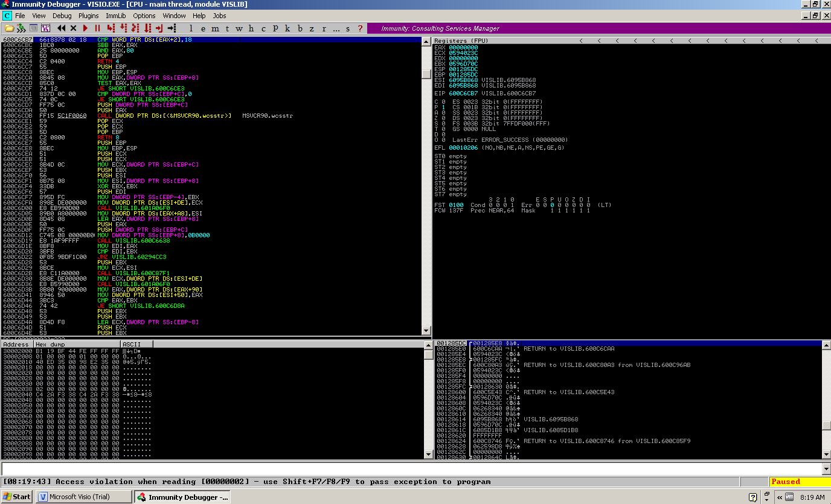The image size is (831, 504).
Task: Click Immunity Debugger taskbar button
Action: (x=182, y=497)
